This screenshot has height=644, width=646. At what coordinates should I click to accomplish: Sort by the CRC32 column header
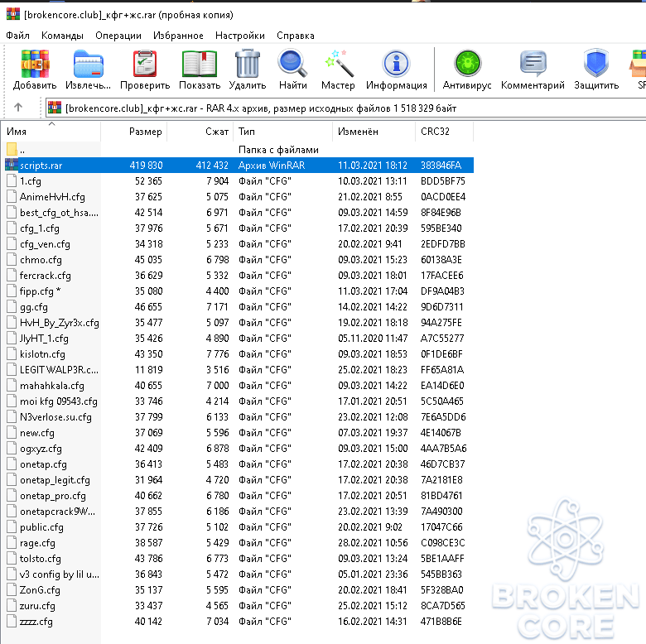(445, 132)
